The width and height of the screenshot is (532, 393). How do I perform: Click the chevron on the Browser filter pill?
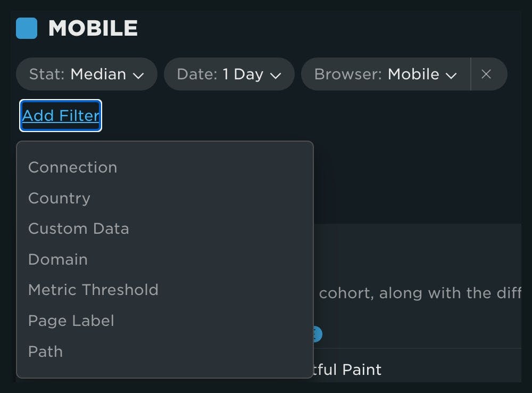450,75
